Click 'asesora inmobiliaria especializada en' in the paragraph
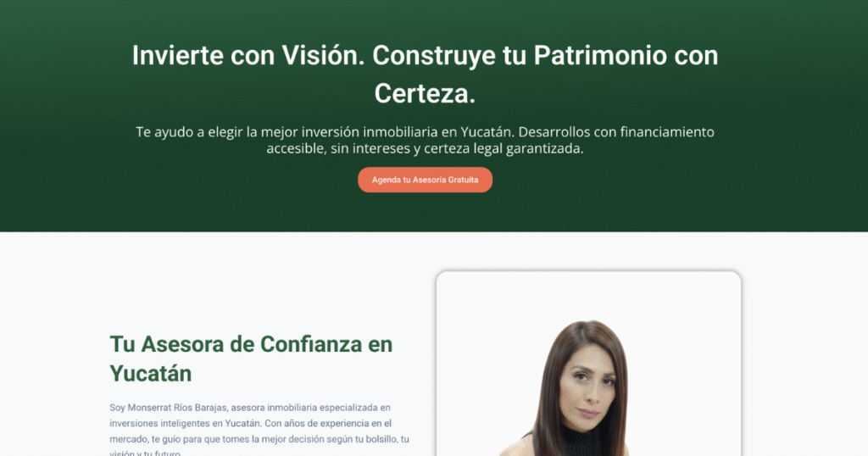 (310, 408)
